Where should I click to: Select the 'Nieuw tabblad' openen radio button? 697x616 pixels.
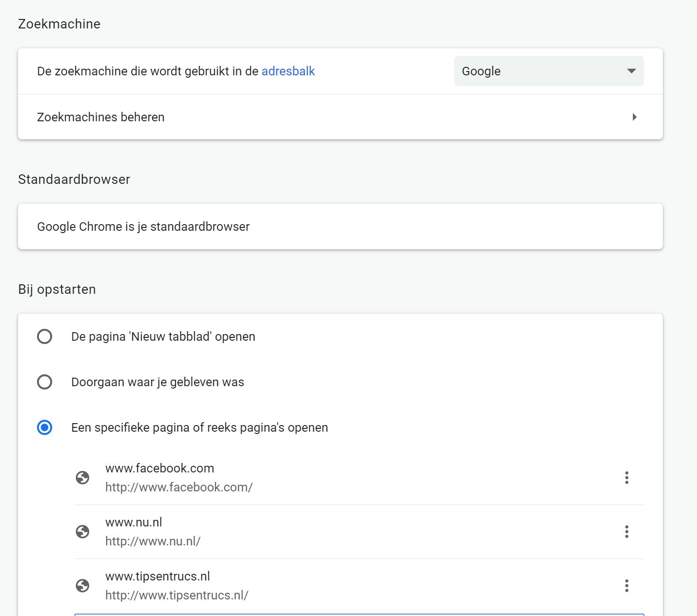(45, 336)
